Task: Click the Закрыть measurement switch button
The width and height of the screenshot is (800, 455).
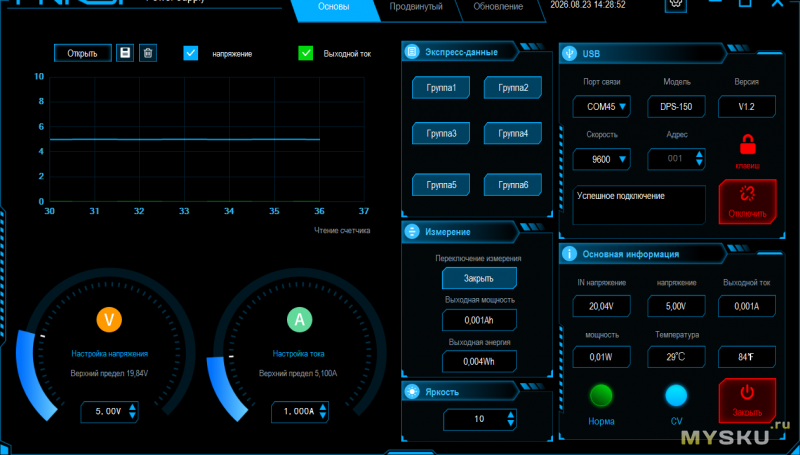Action: [x=479, y=279]
